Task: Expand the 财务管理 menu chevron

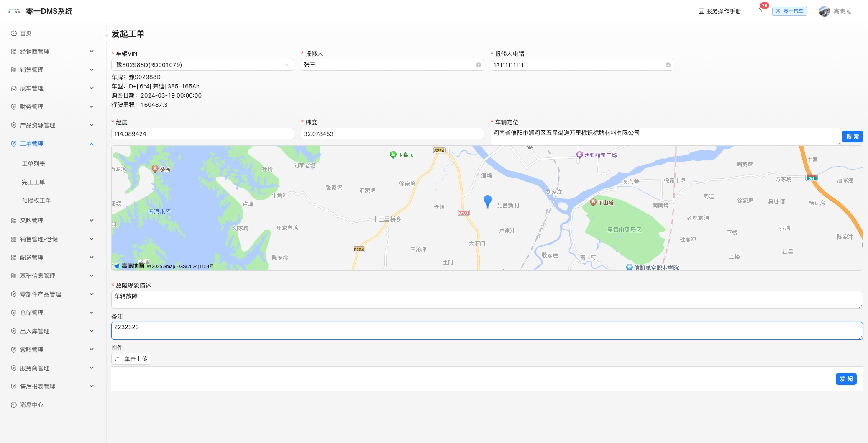Action: click(x=92, y=107)
